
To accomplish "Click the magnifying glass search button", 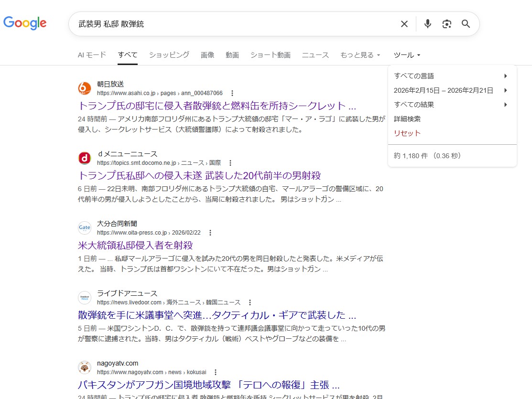I will click(x=466, y=24).
